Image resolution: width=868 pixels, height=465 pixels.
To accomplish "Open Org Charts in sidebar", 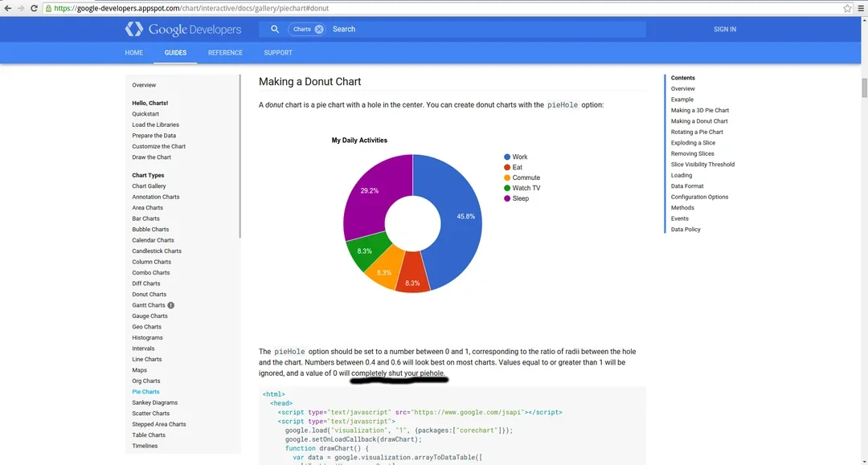I will click(x=146, y=381).
